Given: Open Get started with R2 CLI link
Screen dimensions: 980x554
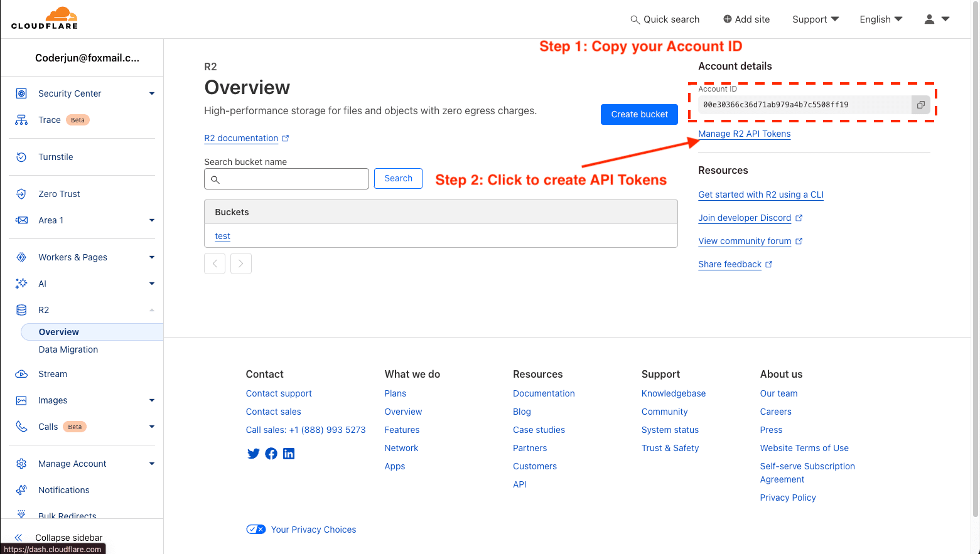Looking at the screenshot, I should (761, 194).
